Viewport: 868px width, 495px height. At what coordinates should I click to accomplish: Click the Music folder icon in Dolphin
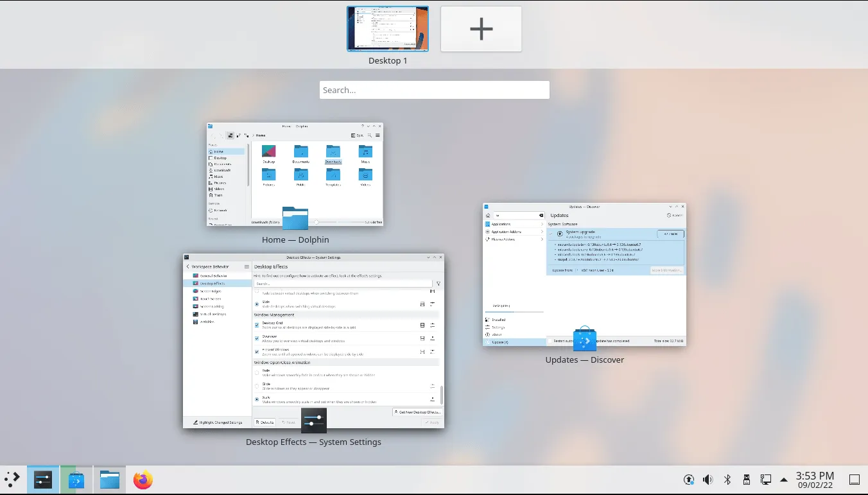click(x=365, y=152)
